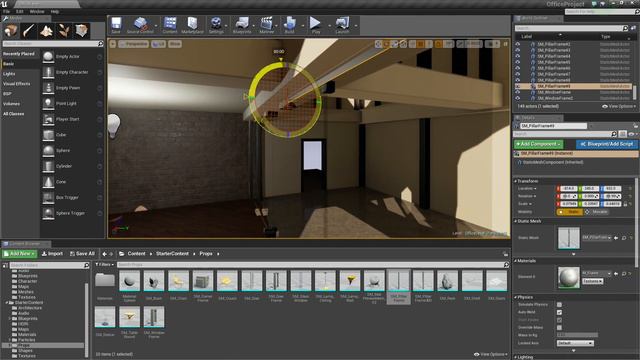Click the World Outliner search magnifier icon
The height and width of the screenshot is (360, 640).
(x=625, y=28)
